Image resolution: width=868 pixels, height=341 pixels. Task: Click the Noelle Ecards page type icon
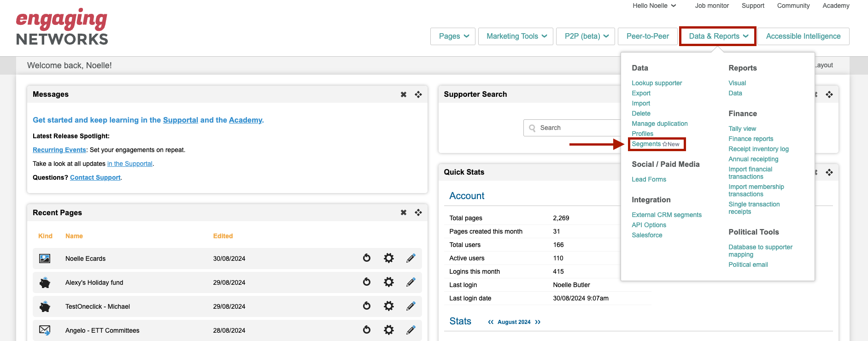pyautogui.click(x=45, y=259)
